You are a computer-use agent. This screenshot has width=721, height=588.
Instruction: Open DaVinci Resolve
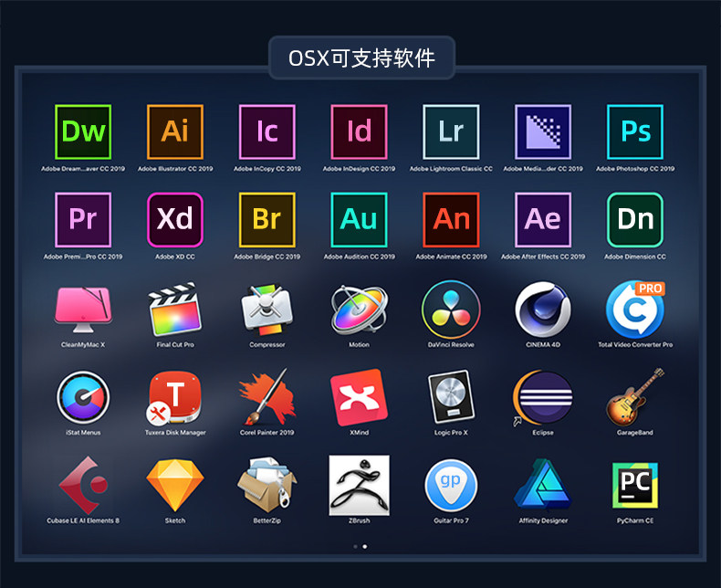(x=451, y=310)
